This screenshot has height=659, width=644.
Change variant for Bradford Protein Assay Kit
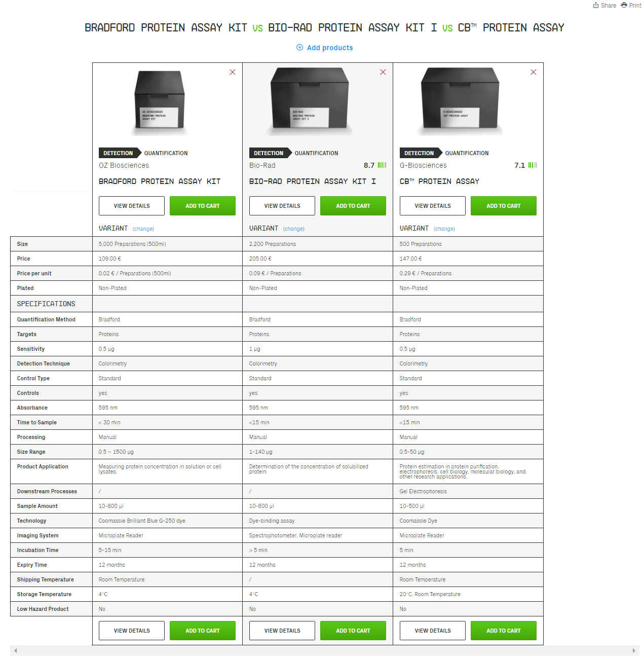click(x=143, y=229)
